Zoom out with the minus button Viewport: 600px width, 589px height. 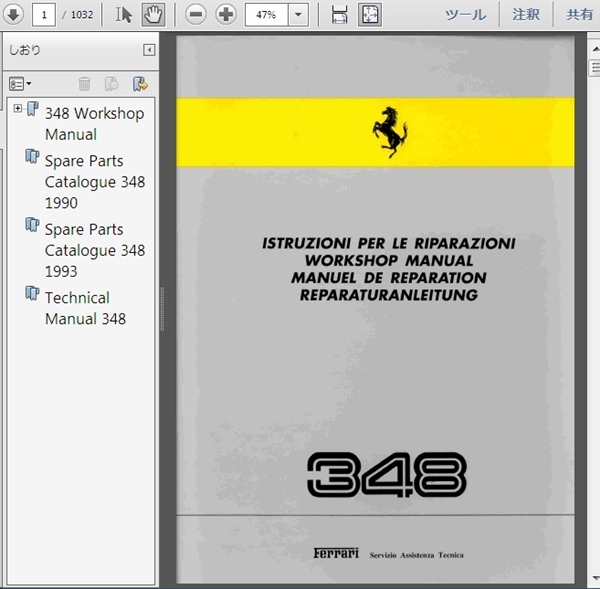(x=196, y=15)
